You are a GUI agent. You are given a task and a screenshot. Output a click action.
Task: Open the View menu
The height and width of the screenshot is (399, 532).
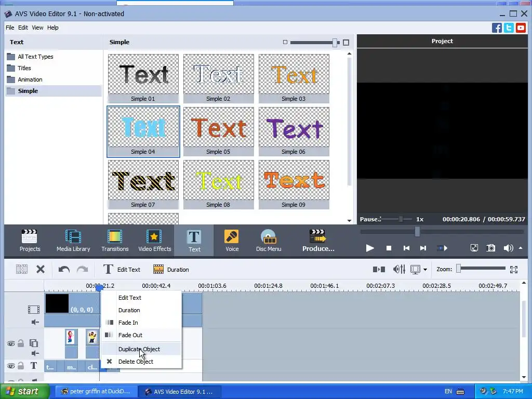click(x=37, y=28)
